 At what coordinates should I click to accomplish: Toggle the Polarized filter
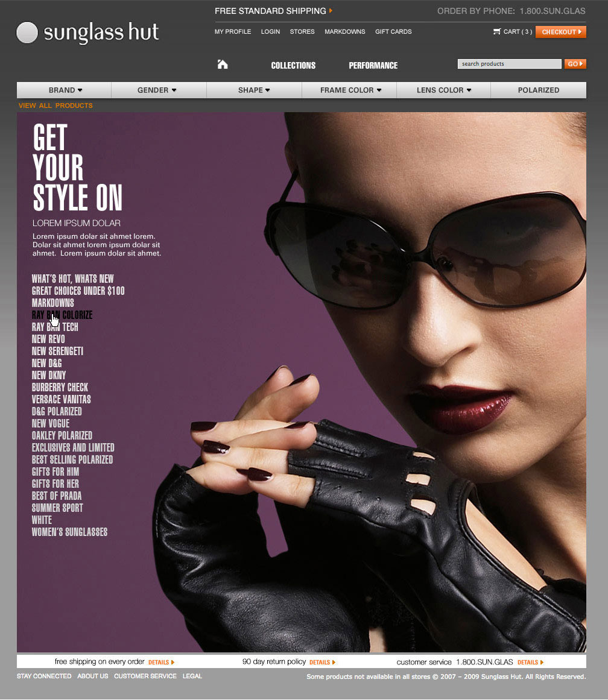(x=538, y=90)
